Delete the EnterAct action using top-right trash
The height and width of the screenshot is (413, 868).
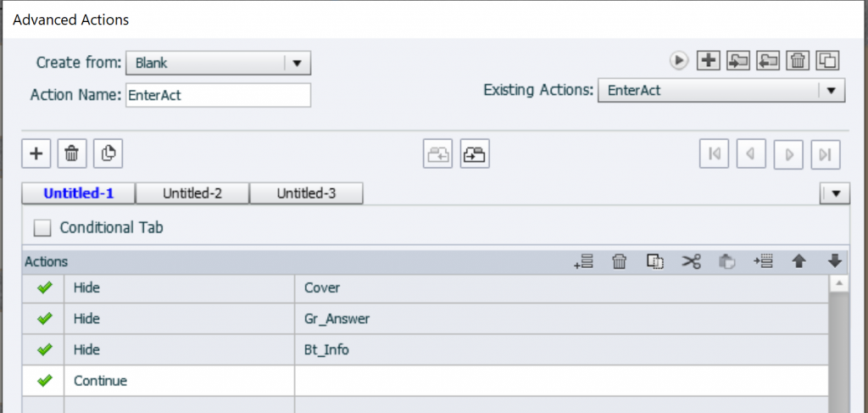798,60
